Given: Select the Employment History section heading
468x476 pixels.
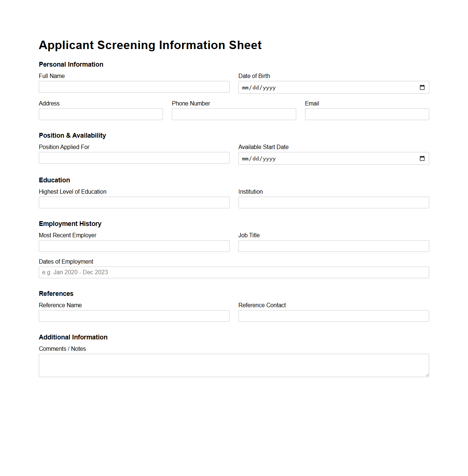Looking at the screenshot, I should [x=70, y=223].
